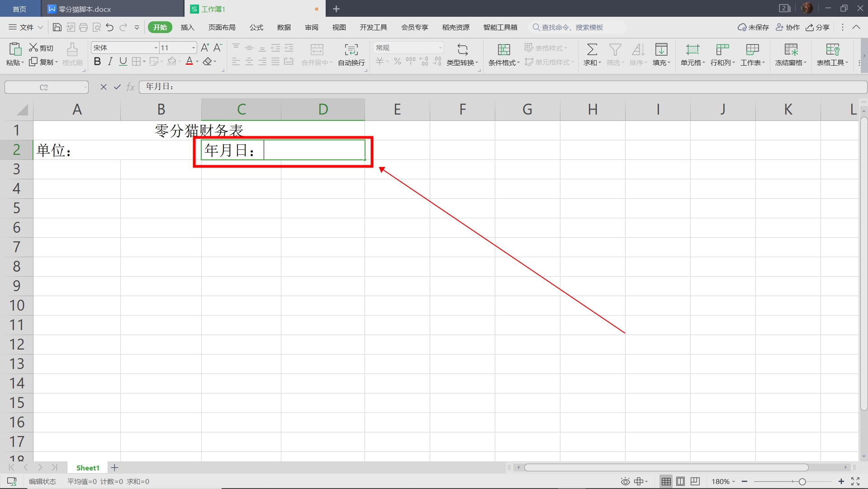Click the command search box
Screen dimensions: 868x489
click(576, 28)
